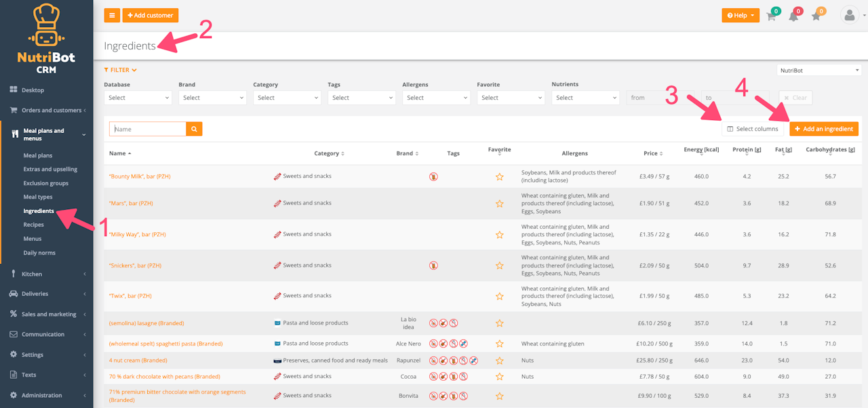The image size is (868, 408).
Task: Open the Category filter dropdown
Action: (287, 98)
